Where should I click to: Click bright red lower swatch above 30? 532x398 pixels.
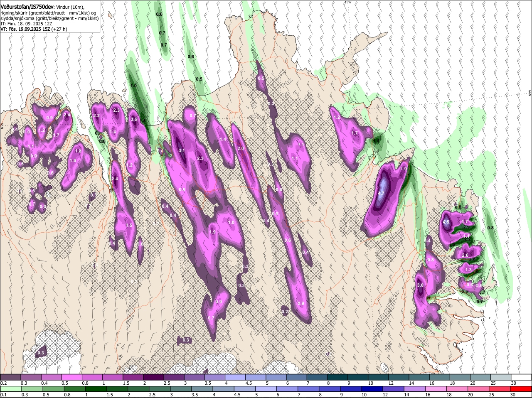521,389
